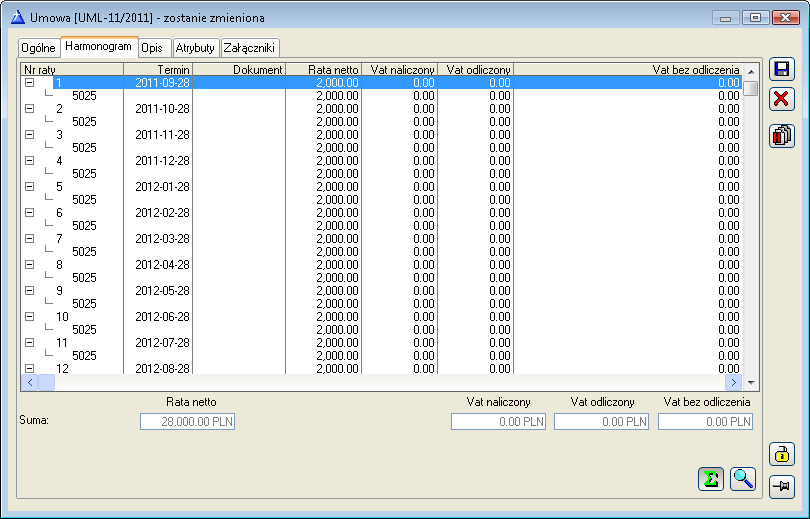Sort by Nr raty column header

click(x=72, y=69)
